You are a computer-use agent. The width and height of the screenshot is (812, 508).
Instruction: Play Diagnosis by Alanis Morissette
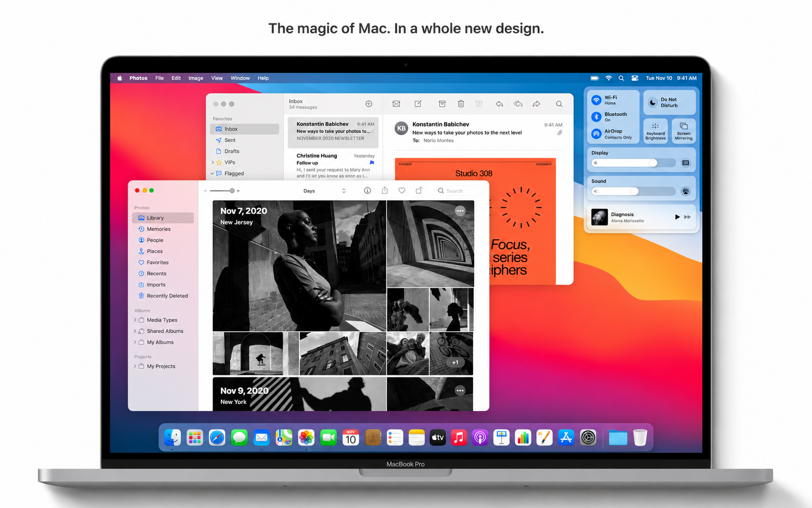pos(677,217)
